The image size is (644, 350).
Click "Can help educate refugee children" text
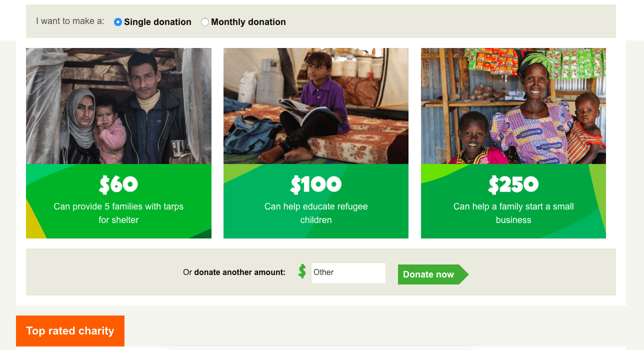(316, 213)
